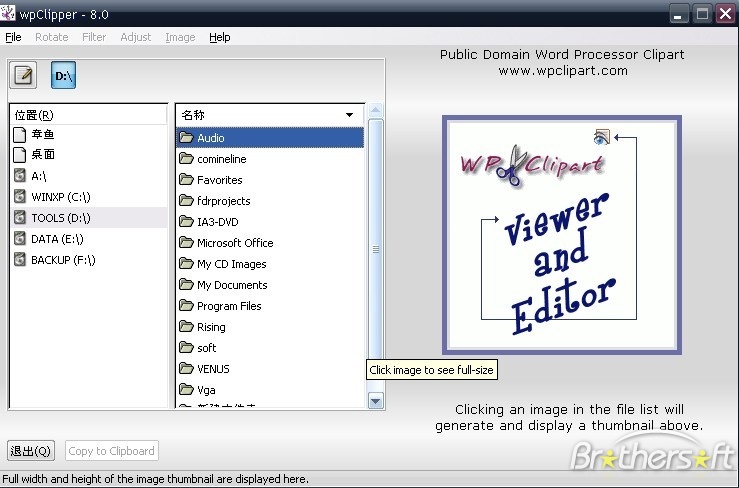Open the Audio folder
Viewport: 739px width, 488px height.
click(210, 138)
